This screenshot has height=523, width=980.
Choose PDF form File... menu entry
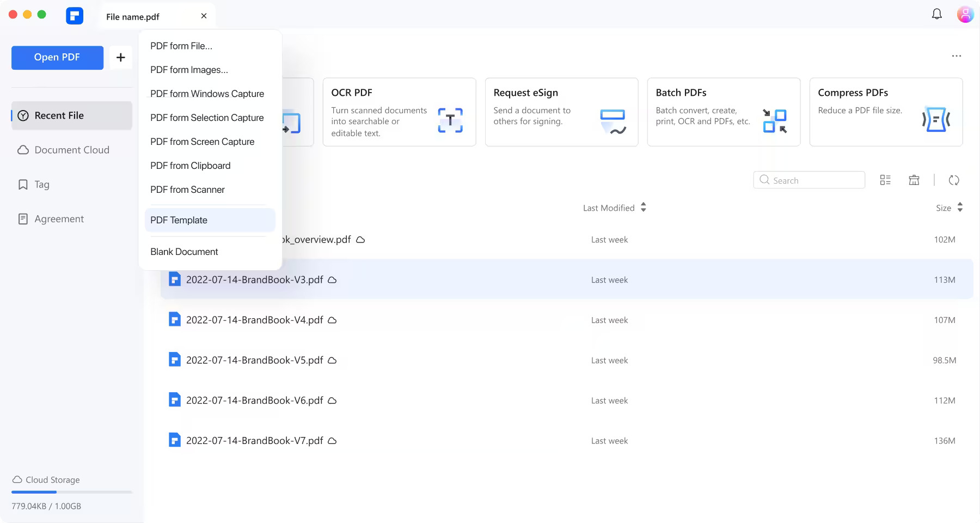[210, 46]
